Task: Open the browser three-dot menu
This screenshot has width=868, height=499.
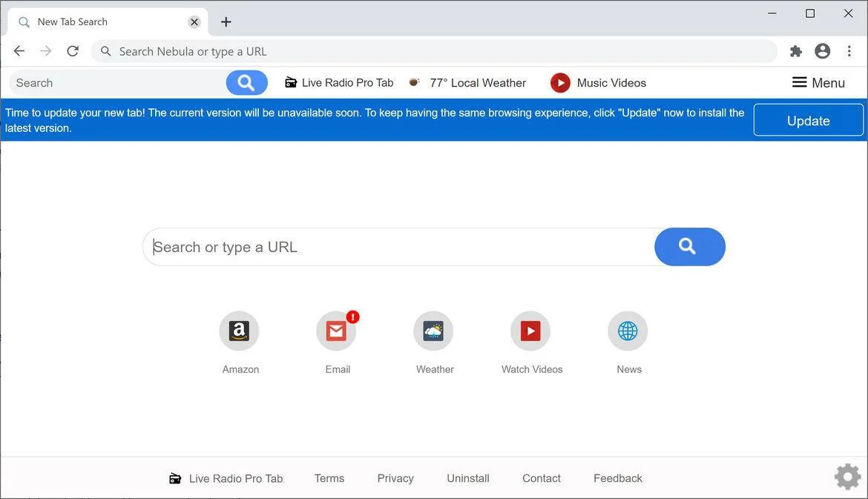Action: (849, 51)
